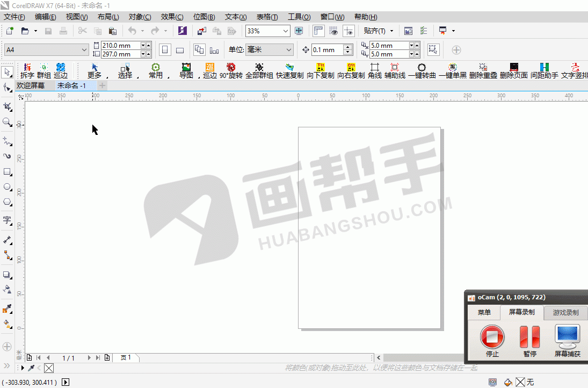This screenshot has width=588, height=388.
Task: Click the 间距助手 plugin tool
Action: [544, 70]
